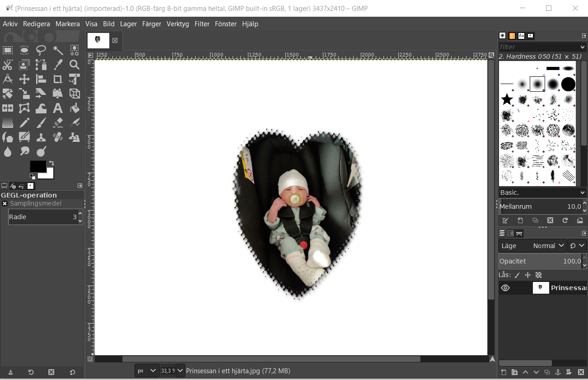Image resolution: width=588 pixels, height=380 pixels.
Task: Select the Rectangle Select tool
Action: pyautogui.click(x=8, y=50)
